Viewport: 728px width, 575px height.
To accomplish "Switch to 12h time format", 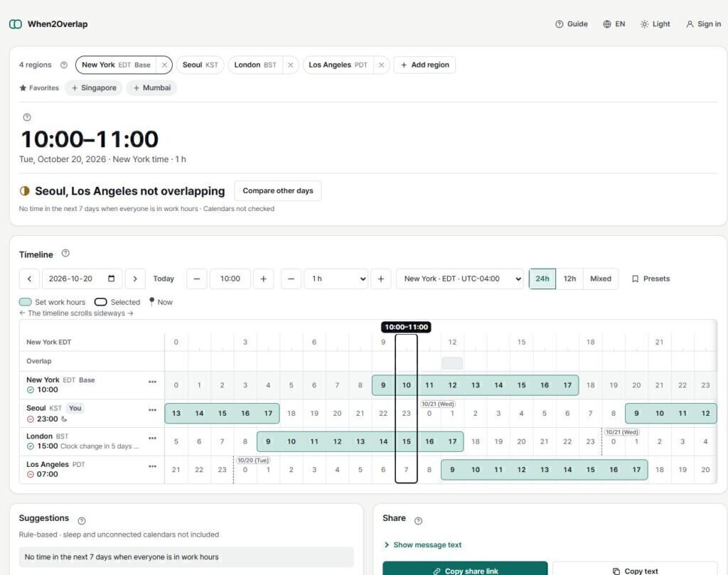I will pos(569,279).
